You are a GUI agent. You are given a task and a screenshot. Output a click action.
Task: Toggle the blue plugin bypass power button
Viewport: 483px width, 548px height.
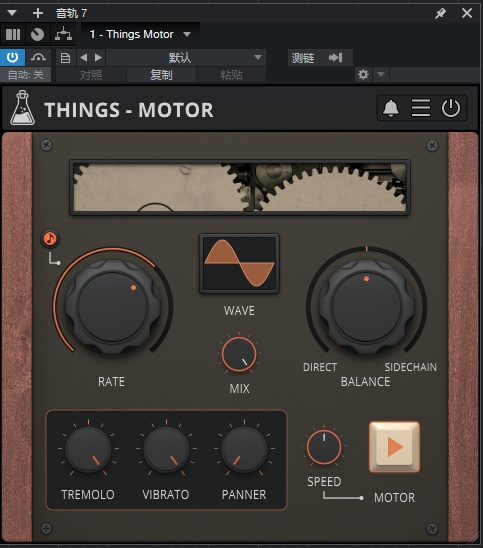click(13, 57)
